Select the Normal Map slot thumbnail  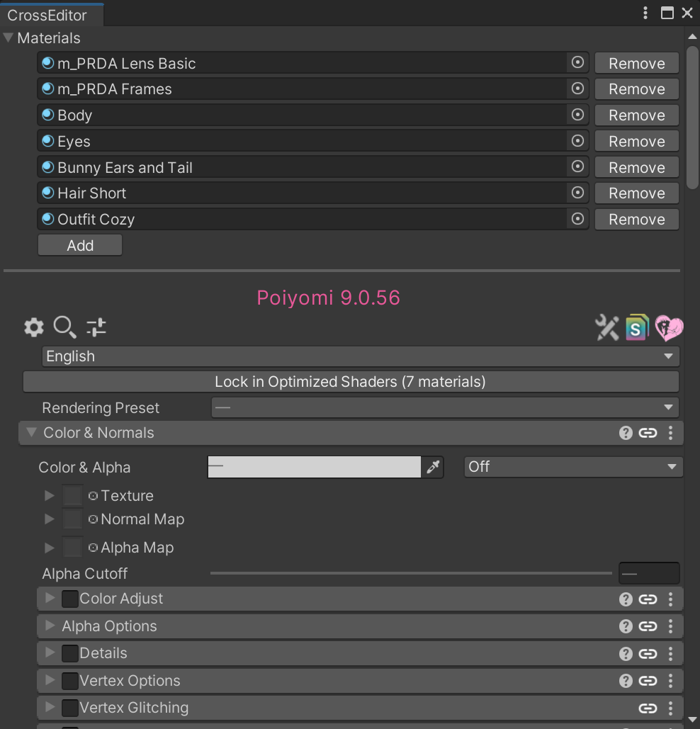click(72, 519)
